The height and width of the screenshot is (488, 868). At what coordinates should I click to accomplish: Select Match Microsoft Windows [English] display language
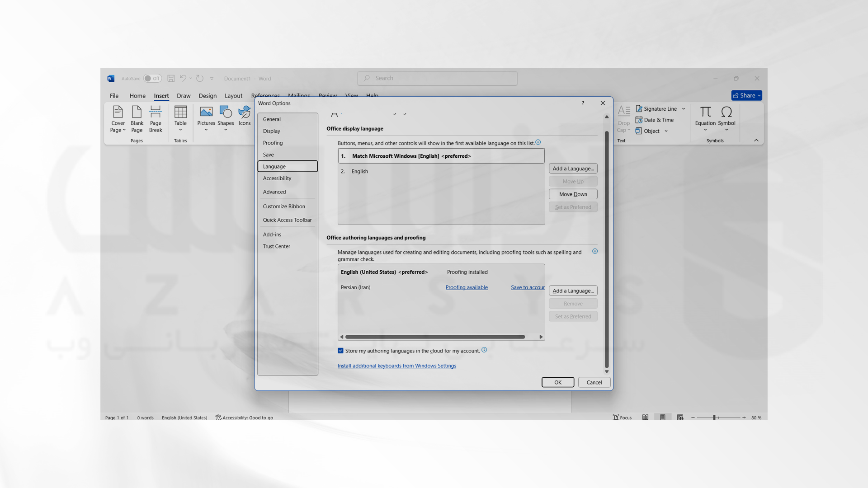tap(441, 156)
